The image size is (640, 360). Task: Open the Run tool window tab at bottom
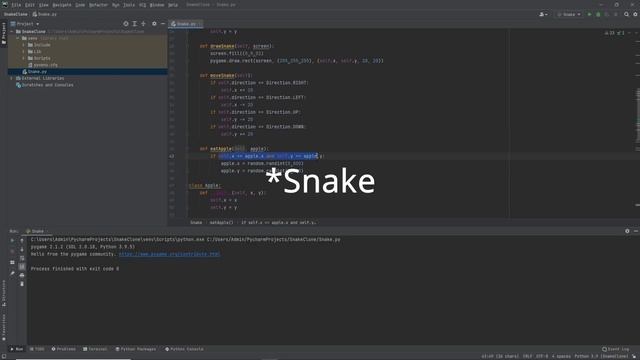[17, 349]
